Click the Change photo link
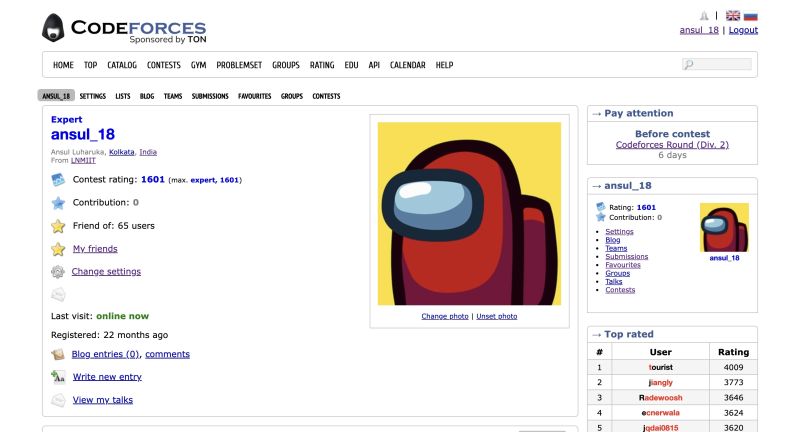800x432 pixels. click(445, 316)
